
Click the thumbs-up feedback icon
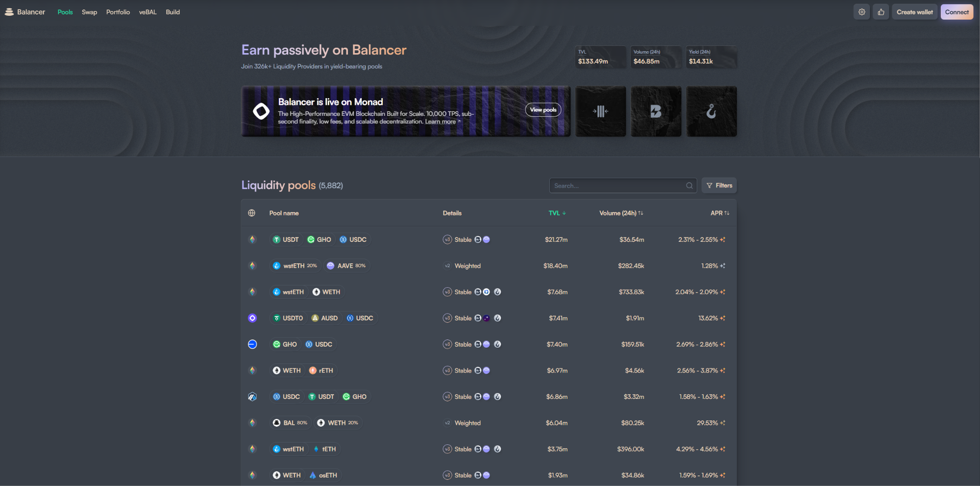pyautogui.click(x=881, y=12)
